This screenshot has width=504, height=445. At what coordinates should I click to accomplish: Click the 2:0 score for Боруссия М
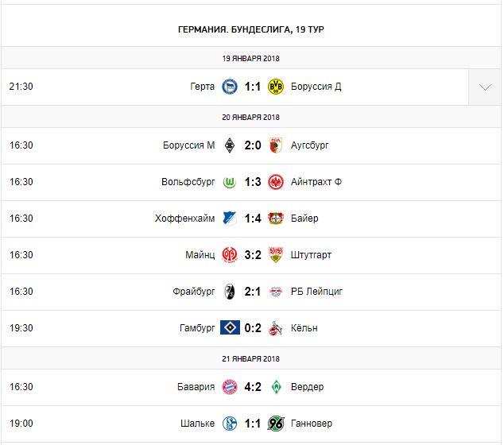pos(253,145)
